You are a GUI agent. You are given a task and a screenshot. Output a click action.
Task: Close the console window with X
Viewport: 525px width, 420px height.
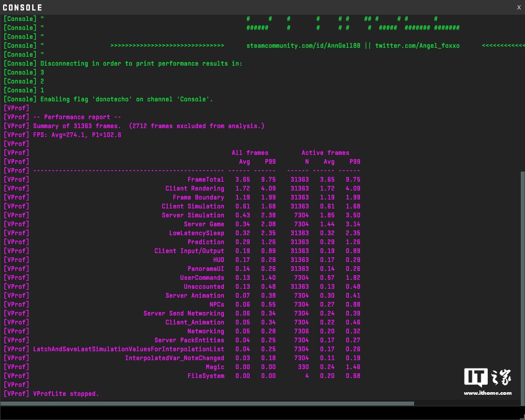click(x=519, y=7)
